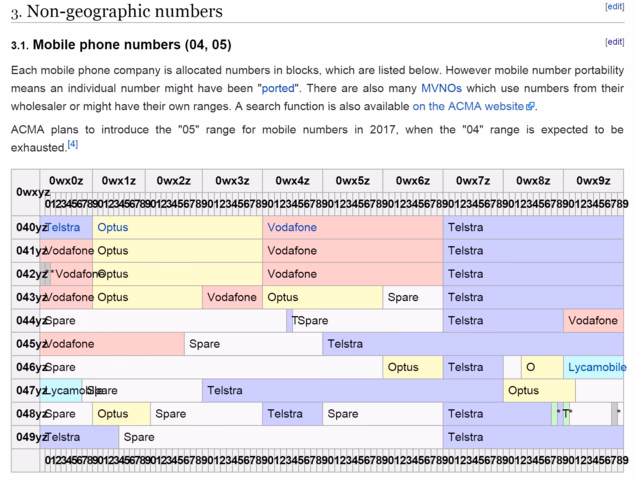Click the 040yz row header
The image size is (636, 480).
click(26, 228)
